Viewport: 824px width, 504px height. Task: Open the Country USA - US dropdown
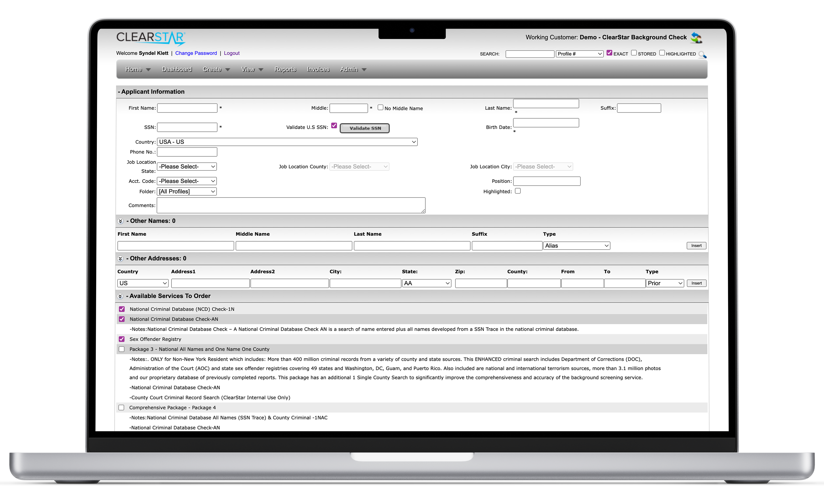point(287,142)
